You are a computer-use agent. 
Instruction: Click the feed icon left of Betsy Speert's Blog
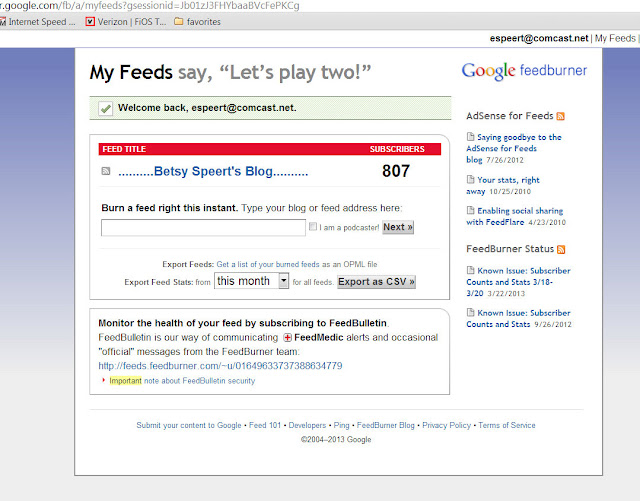pyautogui.click(x=106, y=171)
